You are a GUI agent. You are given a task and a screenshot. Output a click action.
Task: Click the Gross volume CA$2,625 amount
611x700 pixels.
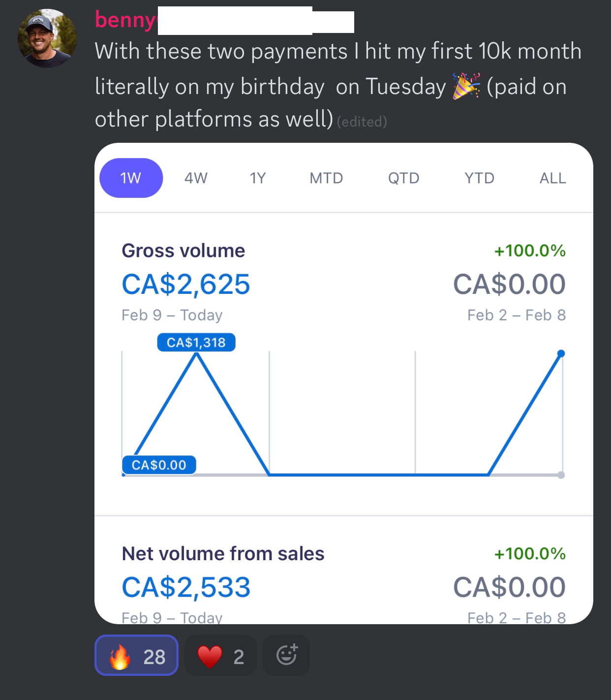[186, 284]
